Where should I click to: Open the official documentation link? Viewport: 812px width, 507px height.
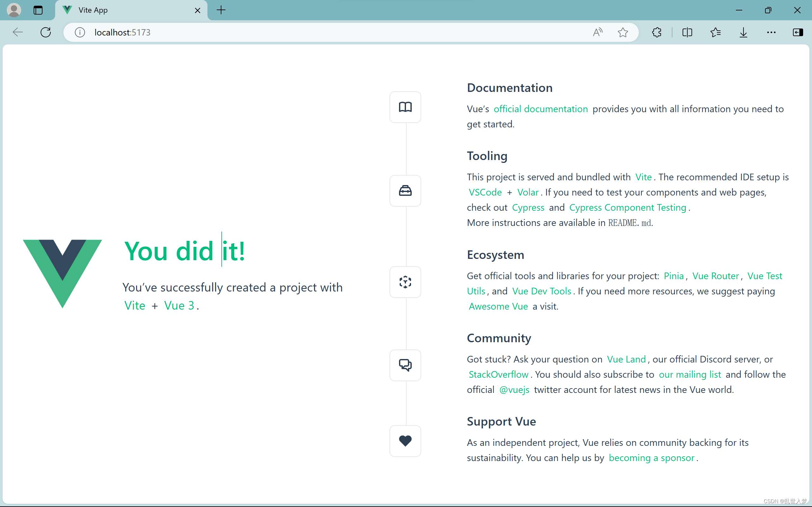click(x=540, y=109)
